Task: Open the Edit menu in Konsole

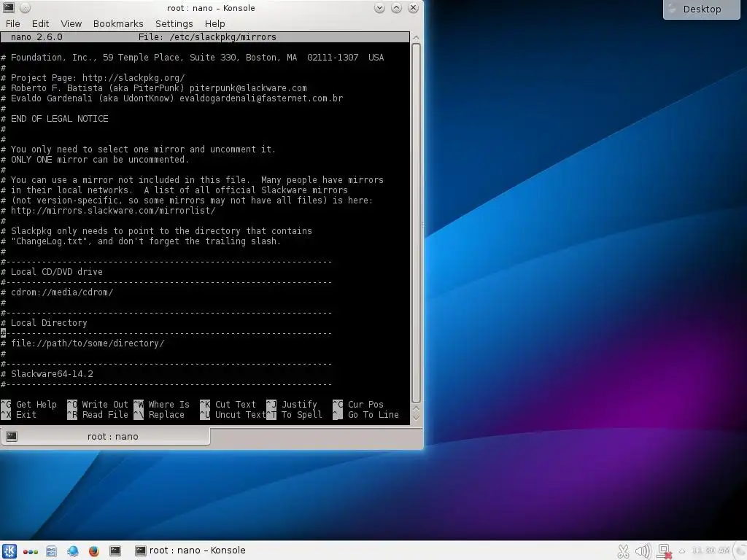Action: tap(41, 24)
